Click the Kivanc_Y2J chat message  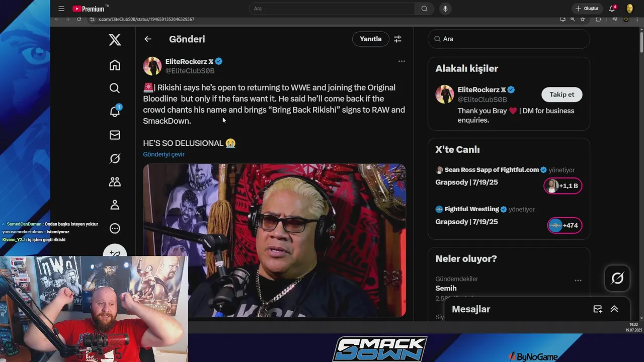coord(34,240)
